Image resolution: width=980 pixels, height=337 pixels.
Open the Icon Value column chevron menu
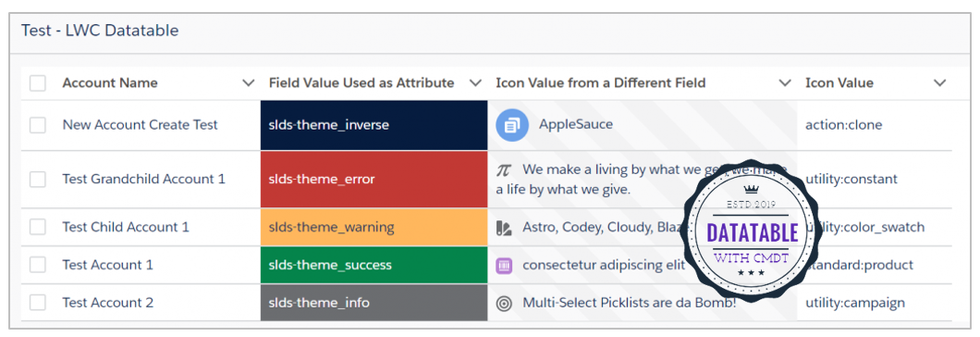click(x=939, y=82)
